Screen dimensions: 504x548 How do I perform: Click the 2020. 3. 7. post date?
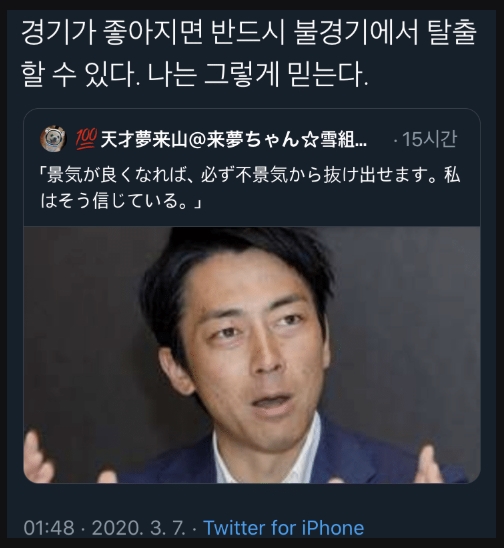(x=138, y=528)
